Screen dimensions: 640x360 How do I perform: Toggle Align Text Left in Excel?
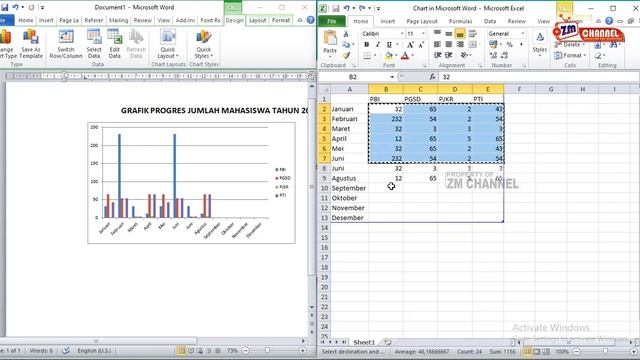[x=437, y=44]
